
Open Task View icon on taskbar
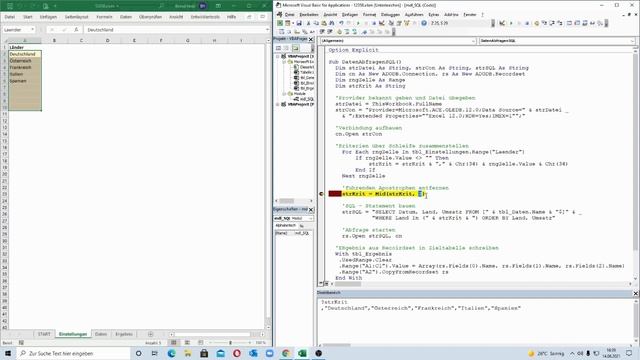point(155,353)
